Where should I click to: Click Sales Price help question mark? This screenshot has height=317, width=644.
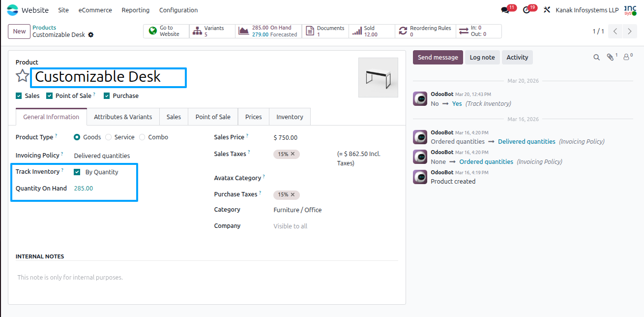click(247, 136)
